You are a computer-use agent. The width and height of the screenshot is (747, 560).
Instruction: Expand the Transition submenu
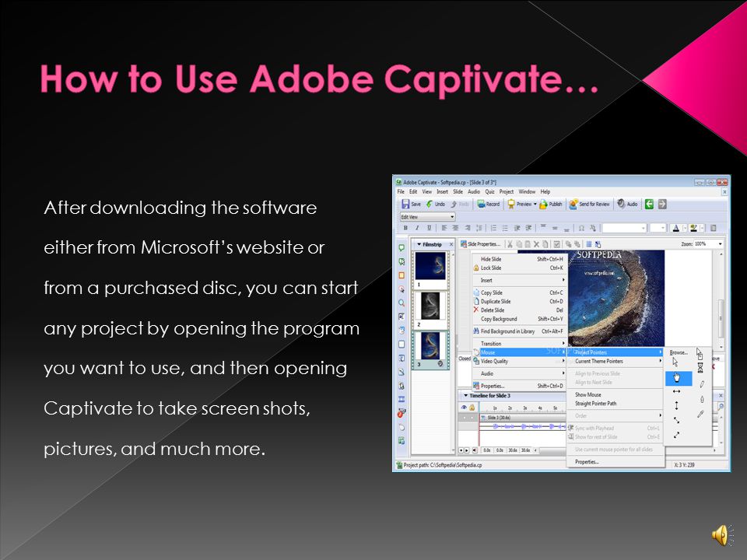point(519,344)
